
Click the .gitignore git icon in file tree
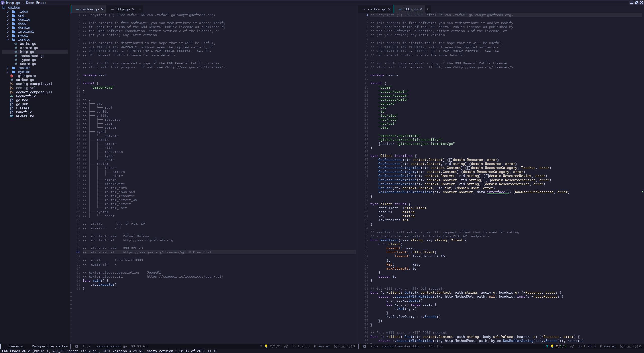(12, 76)
